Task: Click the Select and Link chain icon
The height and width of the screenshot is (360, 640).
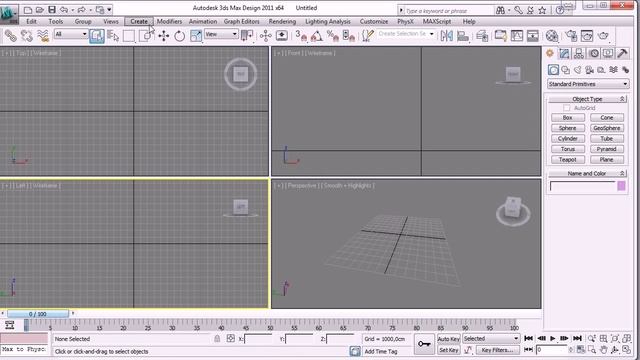Action: [11, 36]
